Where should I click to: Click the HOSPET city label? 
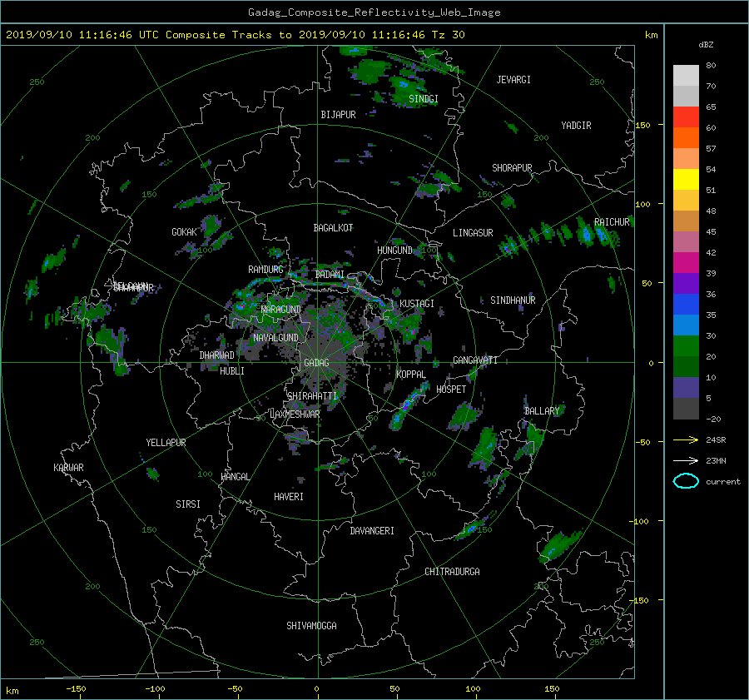point(451,390)
